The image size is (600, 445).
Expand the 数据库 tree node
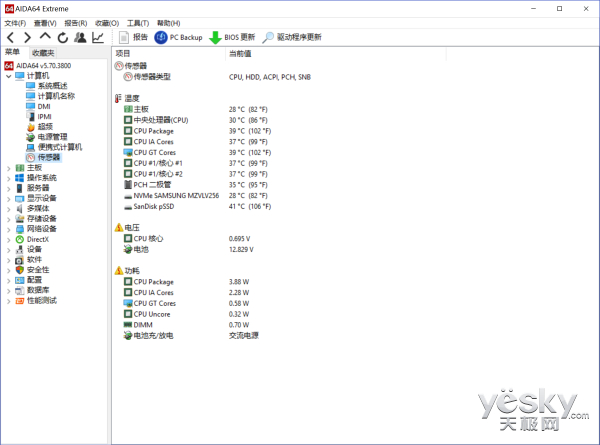(9, 291)
